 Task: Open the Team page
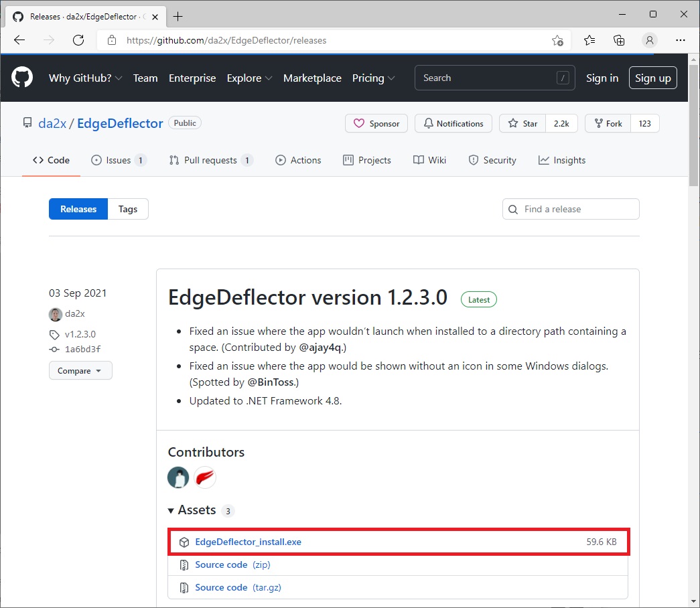tap(145, 78)
